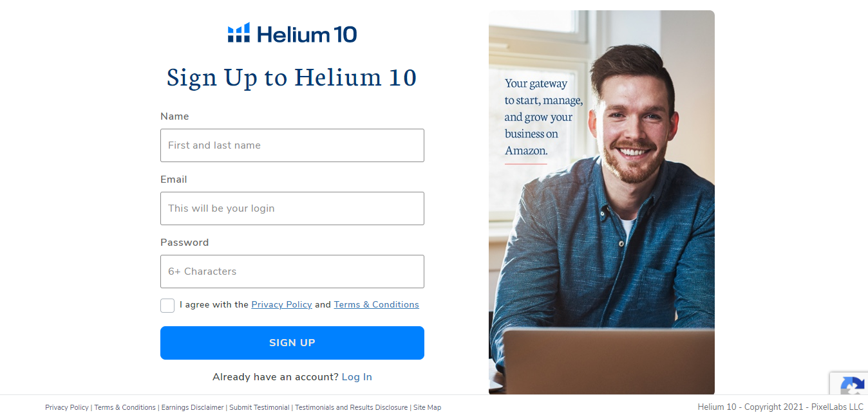Image resolution: width=868 pixels, height=415 pixels.
Task: Focus the Name input field
Action: coord(292,145)
